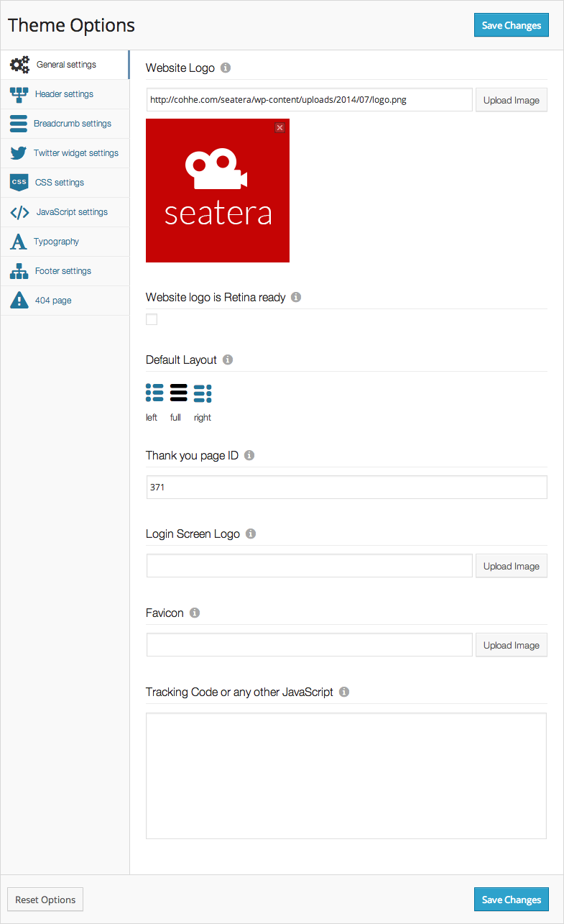Focus the Thank you page ID field
This screenshot has width=564, height=924.
click(x=346, y=487)
